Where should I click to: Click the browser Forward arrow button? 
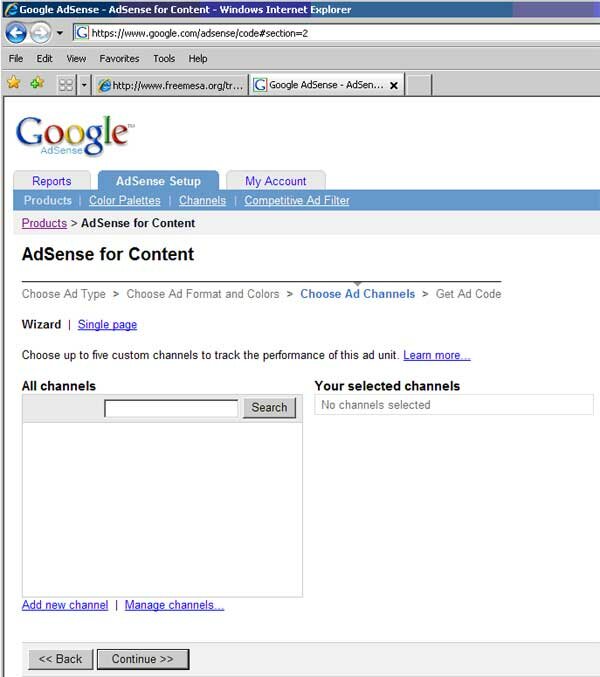41,33
